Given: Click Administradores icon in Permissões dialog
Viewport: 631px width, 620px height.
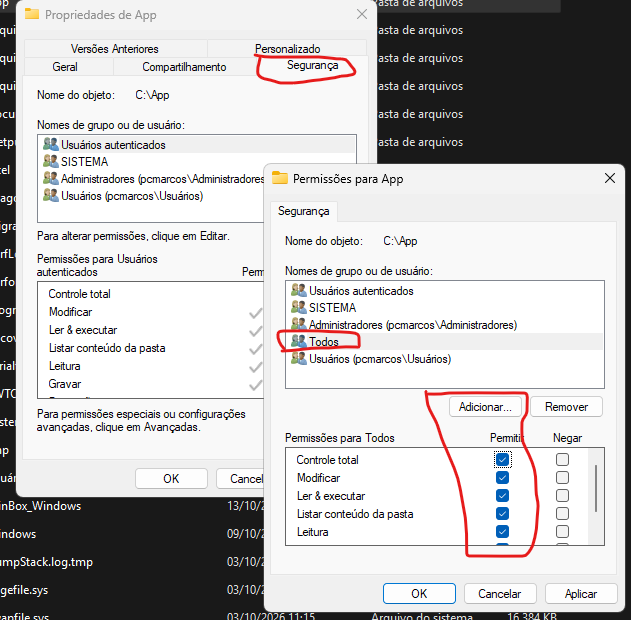Looking at the screenshot, I should click(299, 324).
